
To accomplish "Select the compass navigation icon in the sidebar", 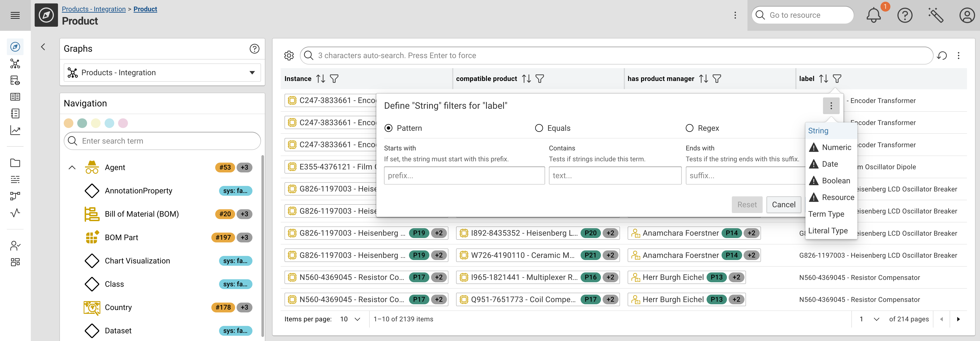I will click(x=15, y=46).
